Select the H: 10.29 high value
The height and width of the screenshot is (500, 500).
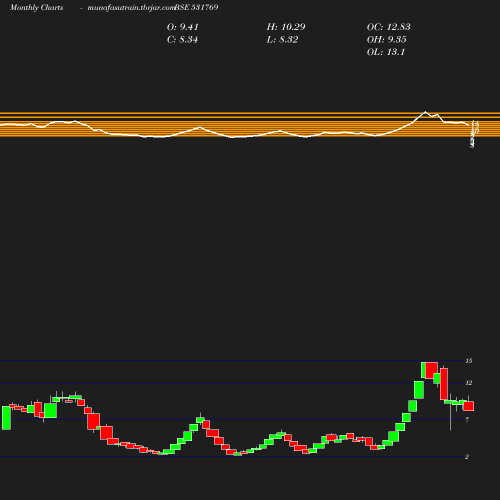tap(286, 27)
